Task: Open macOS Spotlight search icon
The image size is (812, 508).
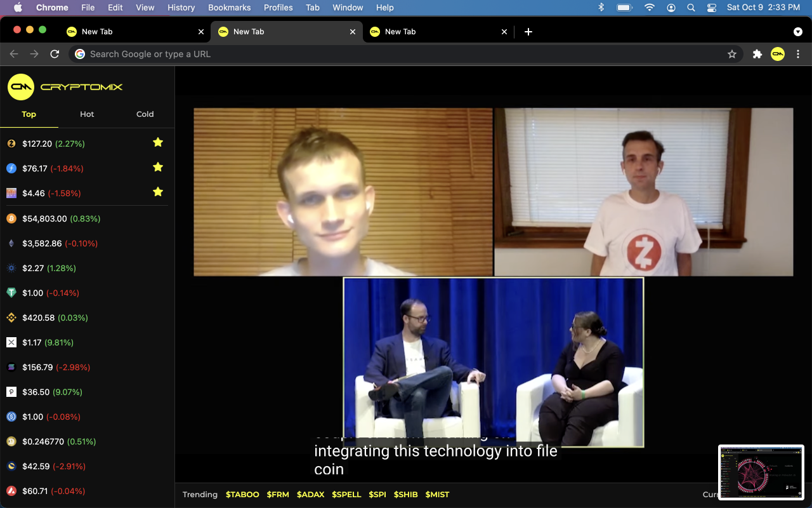Action: pyautogui.click(x=691, y=8)
